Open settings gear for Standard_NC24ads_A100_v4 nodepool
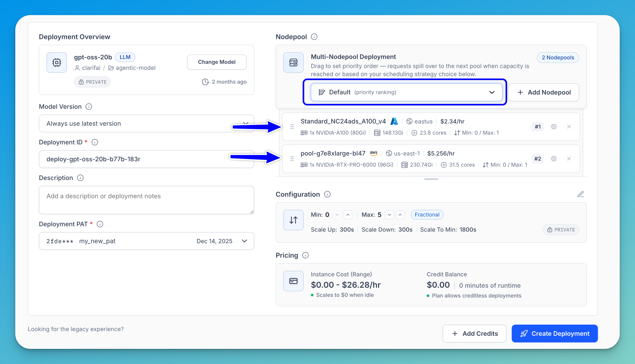The image size is (635, 364). click(554, 127)
